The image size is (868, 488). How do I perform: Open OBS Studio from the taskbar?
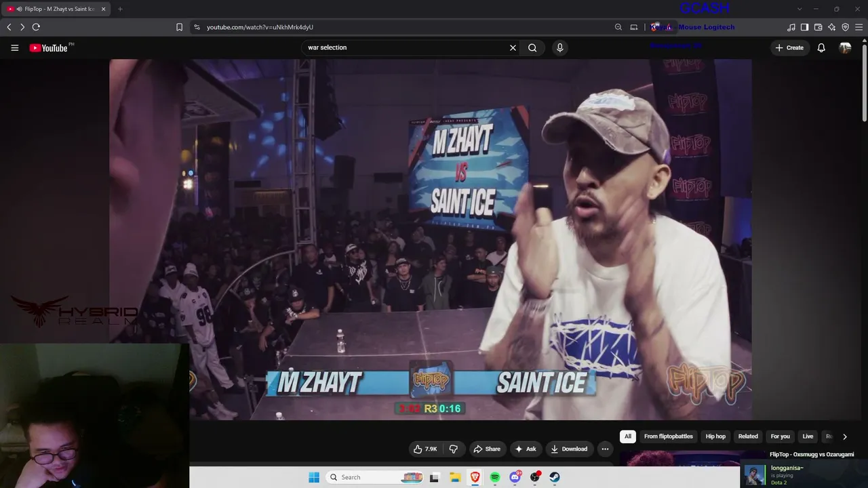(535, 477)
